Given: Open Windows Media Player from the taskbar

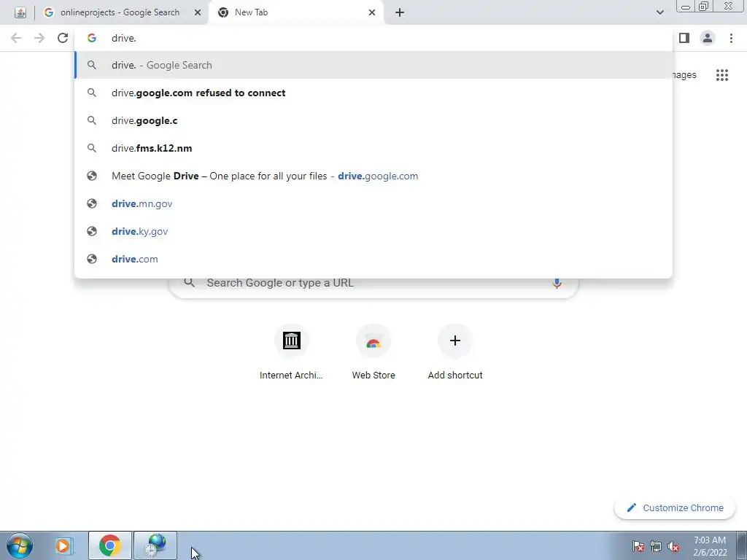Looking at the screenshot, I should pos(63,545).
